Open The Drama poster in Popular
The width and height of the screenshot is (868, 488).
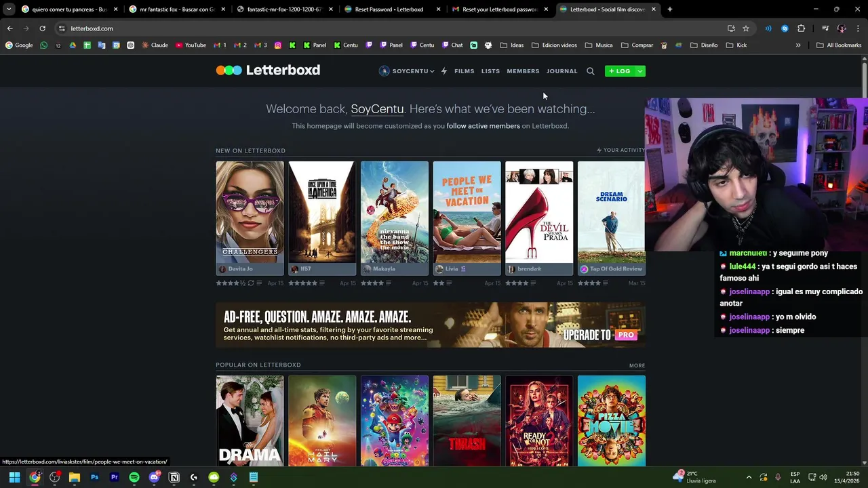[x=250, y=421]
